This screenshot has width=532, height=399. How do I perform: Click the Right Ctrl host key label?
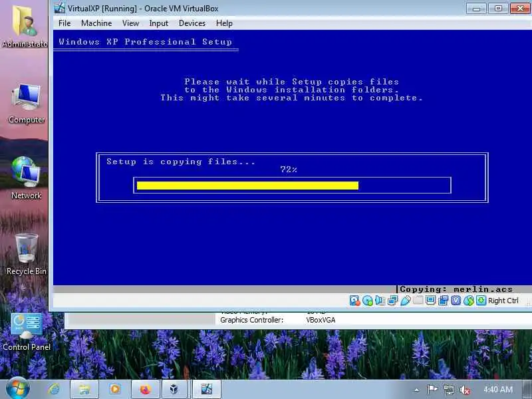tap(503, 301)
